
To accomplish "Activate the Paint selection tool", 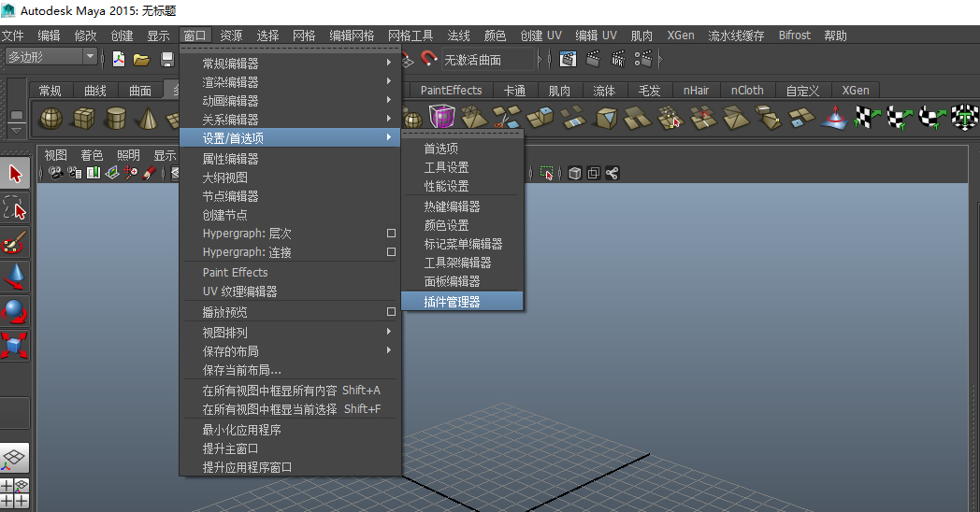I will click(x=15, y=242).
